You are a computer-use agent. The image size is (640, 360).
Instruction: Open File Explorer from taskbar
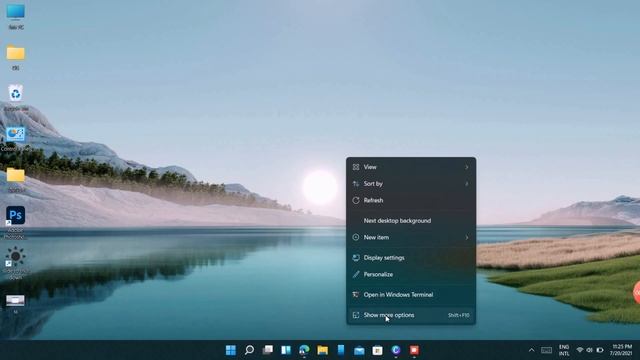[x=322, y=350]
